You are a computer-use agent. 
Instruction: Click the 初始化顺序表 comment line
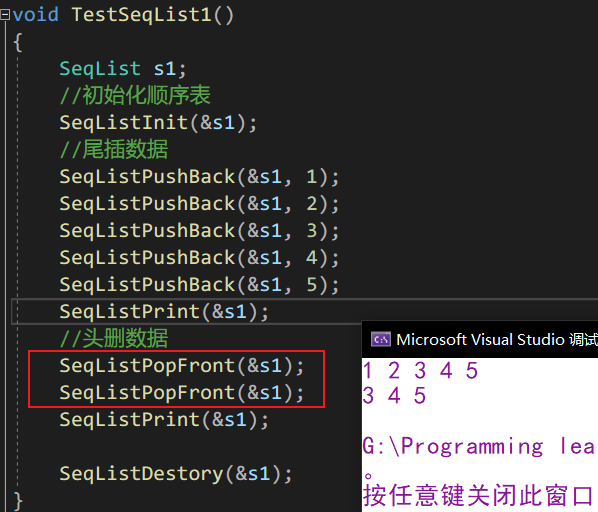(x=135, y=95)
